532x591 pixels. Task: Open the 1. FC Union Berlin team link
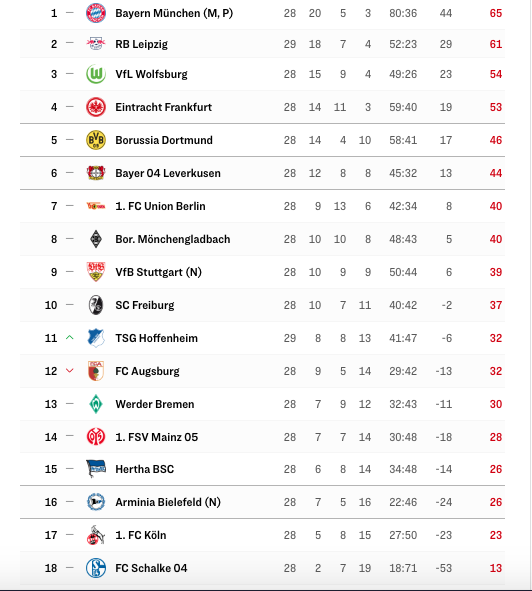[160, 206]
